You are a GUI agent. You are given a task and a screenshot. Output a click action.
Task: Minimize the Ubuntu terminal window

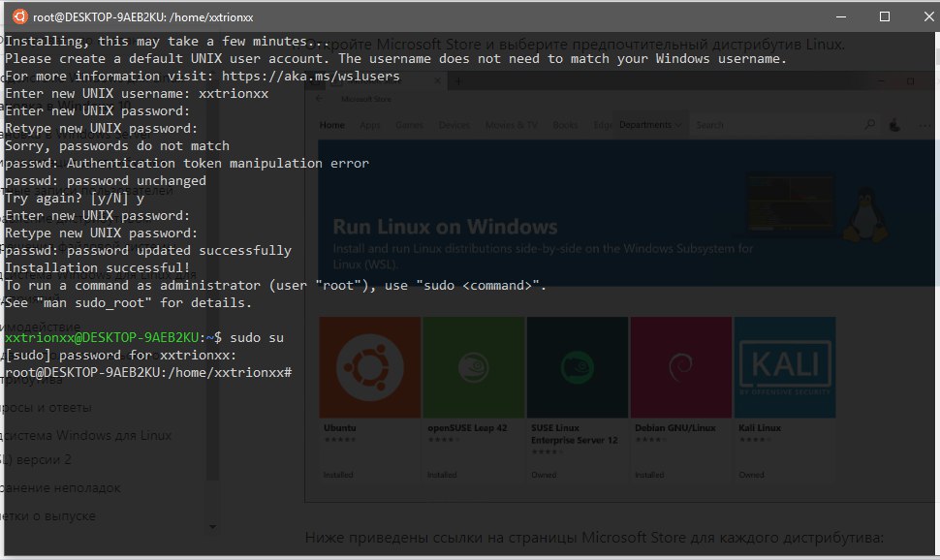841,16
